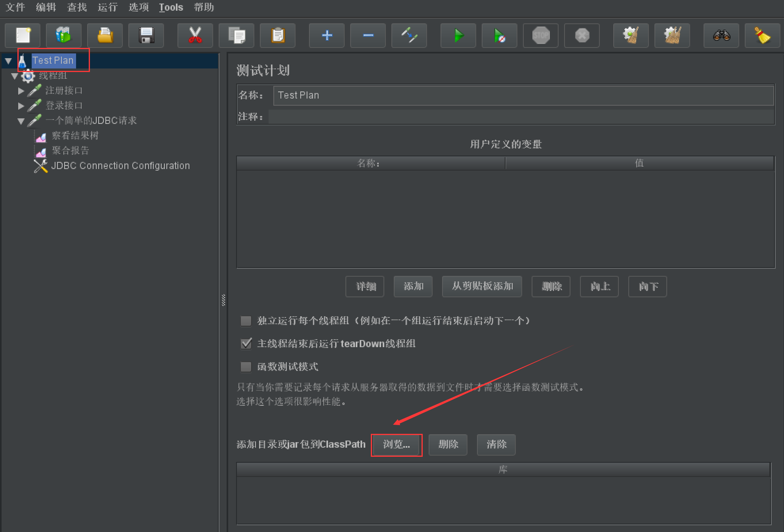This screenshot has height=532, width=784.
Task: Click the 浏览... ClassPath button
Action: coord(396,445)
